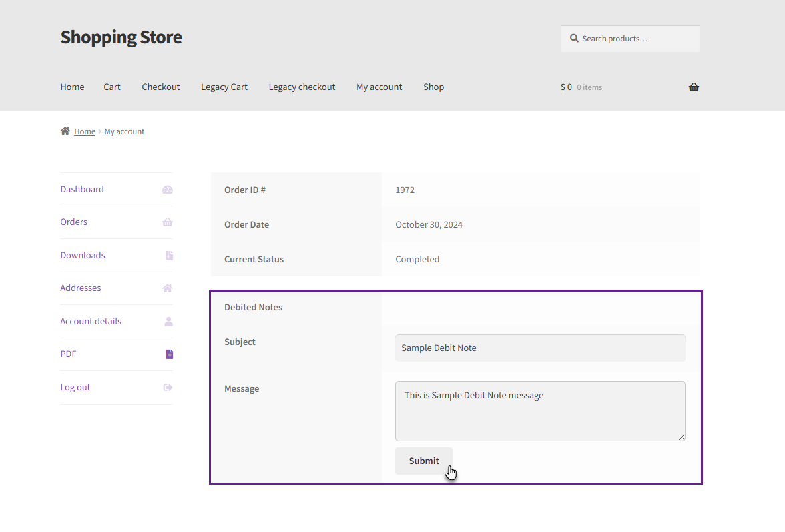
Task: Click the Order ID # label
Action: coord(245,190)
